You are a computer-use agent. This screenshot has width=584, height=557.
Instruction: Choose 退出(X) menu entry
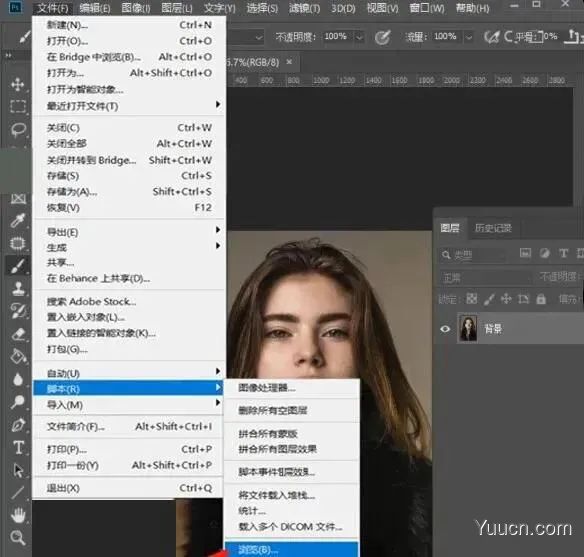pyautogui.click(x=129, y=488)
